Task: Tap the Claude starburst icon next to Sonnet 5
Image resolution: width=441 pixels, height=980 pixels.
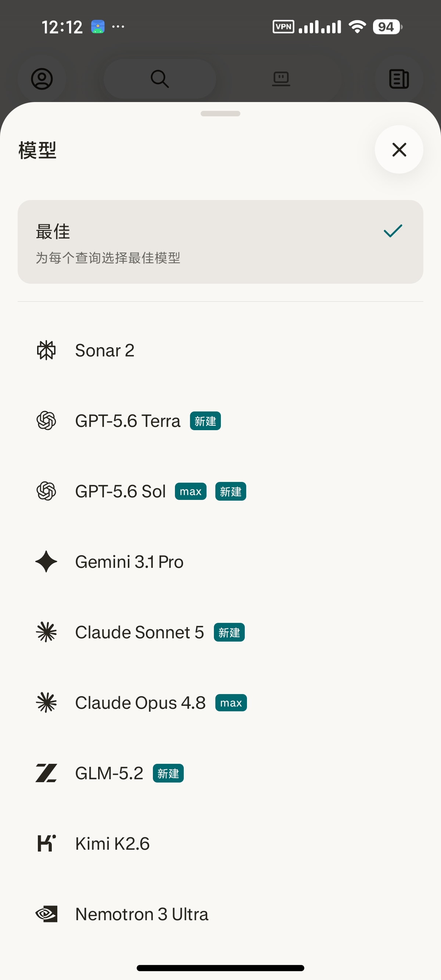Action: pos(46,632)
